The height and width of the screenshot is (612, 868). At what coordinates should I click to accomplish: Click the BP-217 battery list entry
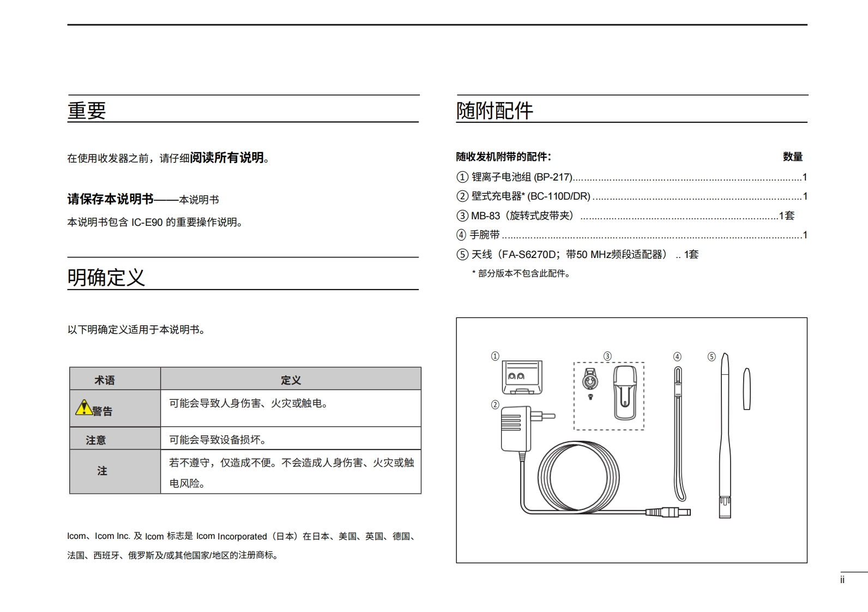point(522,177)
